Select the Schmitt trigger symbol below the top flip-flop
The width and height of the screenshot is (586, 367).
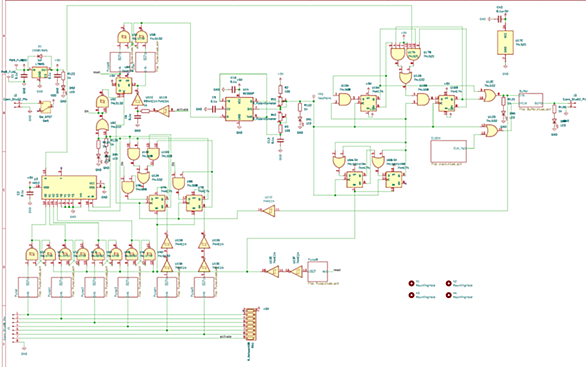(137, 100)
